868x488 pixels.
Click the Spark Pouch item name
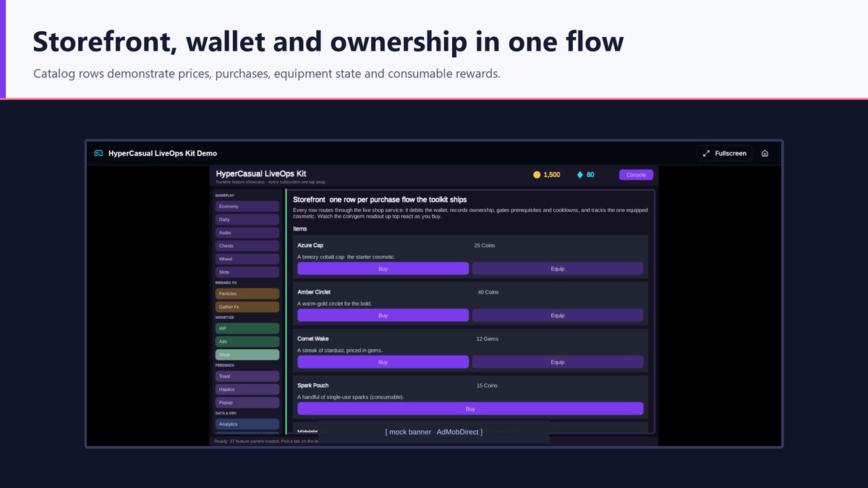[x=313, y=385]
